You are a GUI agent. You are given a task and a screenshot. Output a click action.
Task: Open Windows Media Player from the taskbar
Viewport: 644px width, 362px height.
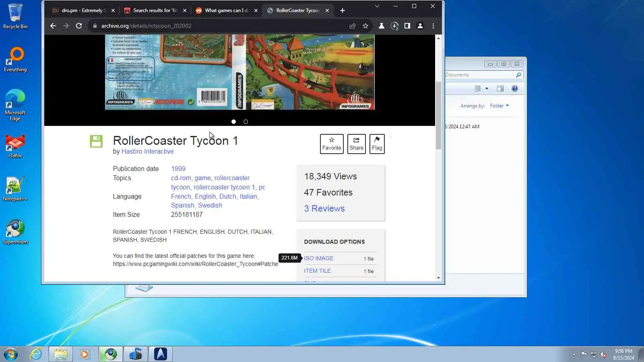pyautogui.click(x=85, y=354)
